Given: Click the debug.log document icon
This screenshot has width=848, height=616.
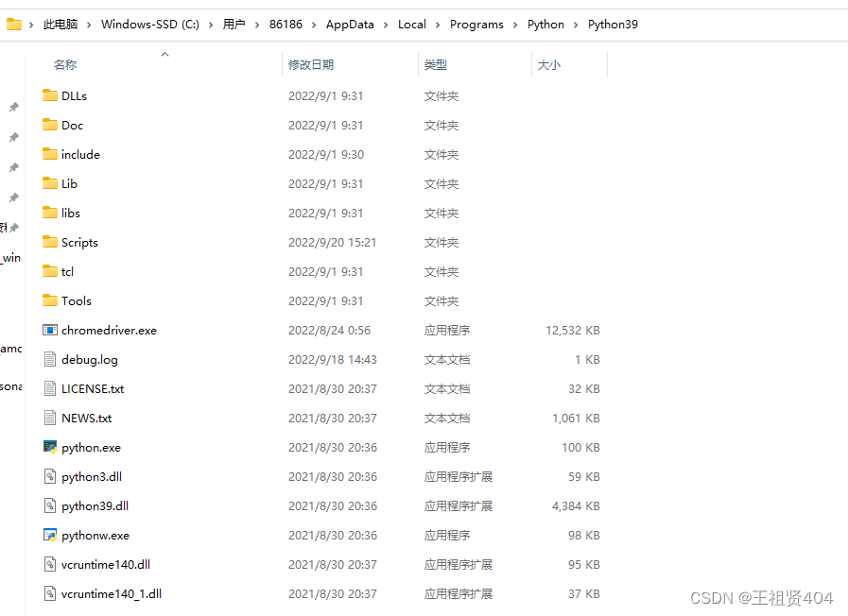Looking at the screenshot, I should (x=50, y=359).
